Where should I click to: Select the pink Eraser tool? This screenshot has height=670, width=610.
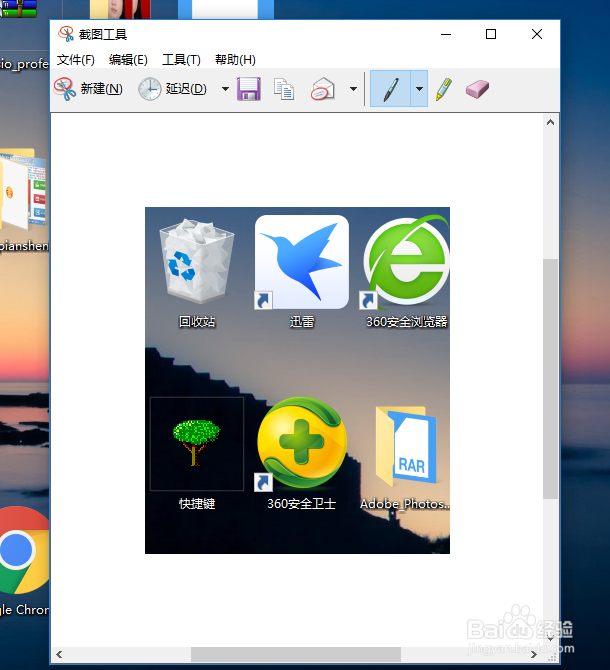(477, 89)
